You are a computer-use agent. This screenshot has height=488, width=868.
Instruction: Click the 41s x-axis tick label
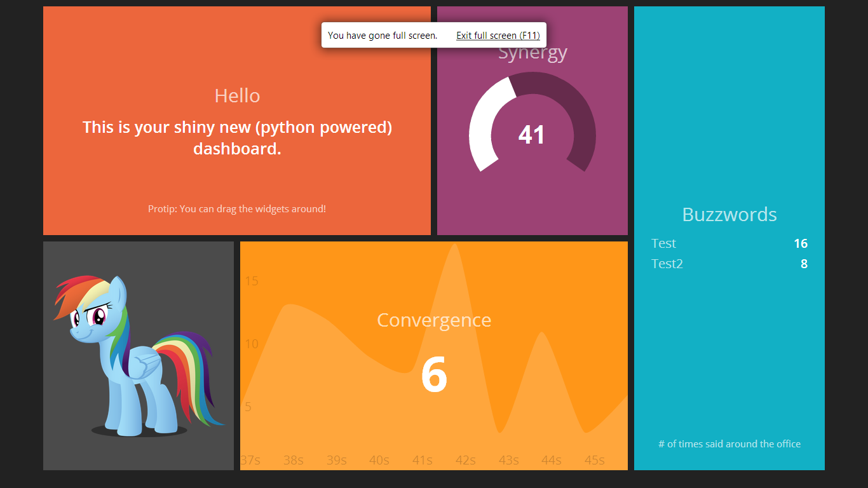click(423, 460)
